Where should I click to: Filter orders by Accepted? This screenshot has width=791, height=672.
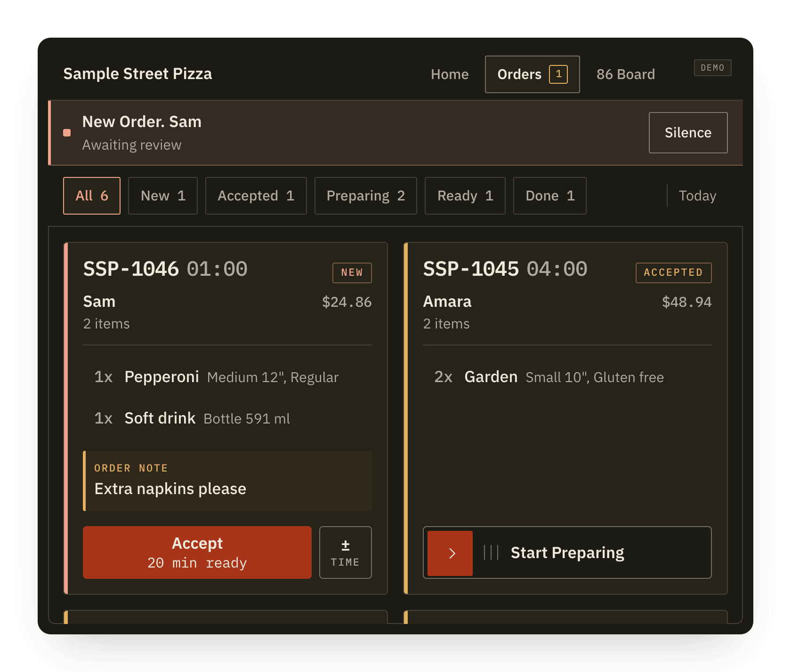pos(256,196)
